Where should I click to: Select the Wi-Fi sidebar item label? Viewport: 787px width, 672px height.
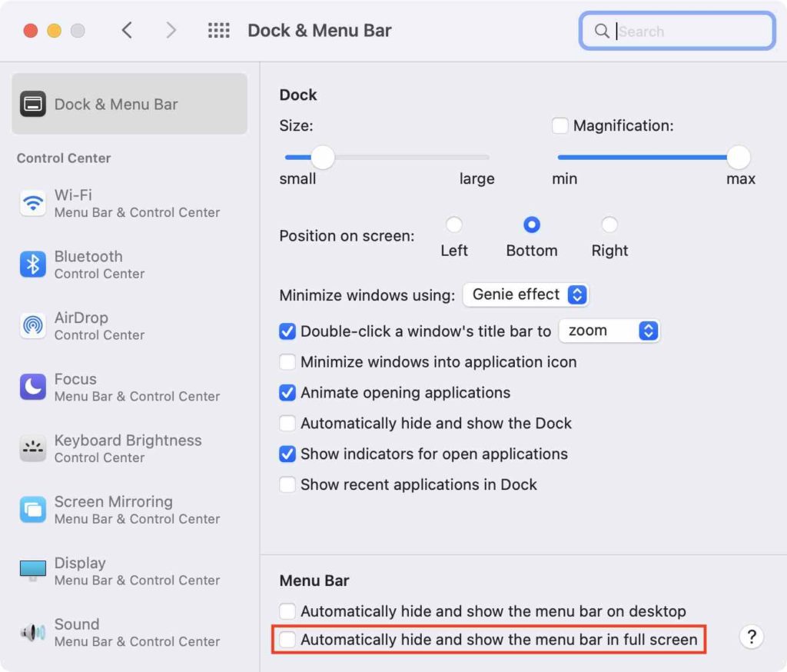[73, 195]
